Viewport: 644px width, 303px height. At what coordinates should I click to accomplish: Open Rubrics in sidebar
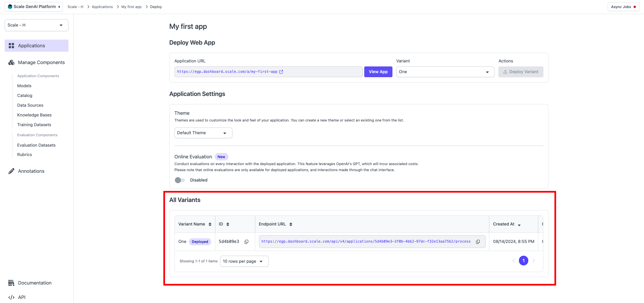tap(24, 155)
